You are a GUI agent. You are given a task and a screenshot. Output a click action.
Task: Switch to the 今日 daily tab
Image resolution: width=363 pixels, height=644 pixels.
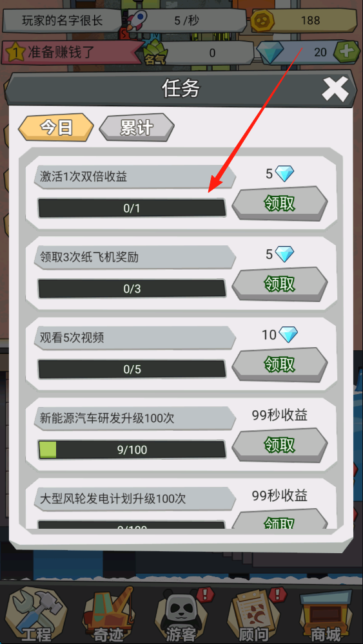click(x=56, y=128)
